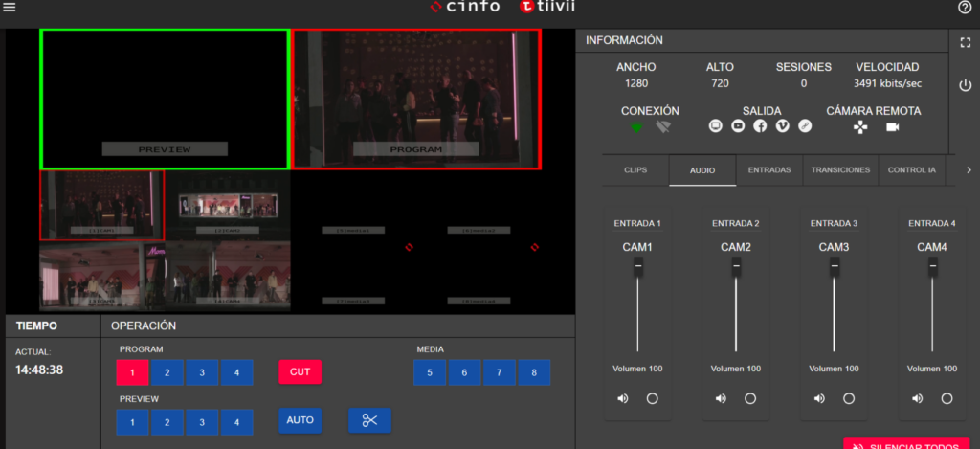Viewport: 980px width, 449px height.
Task: Select Vimeo output icon
Action: point(783,126)
